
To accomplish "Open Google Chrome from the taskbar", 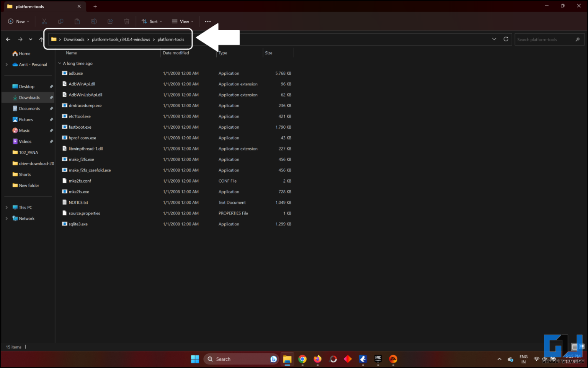I will [x=302, y=359].
